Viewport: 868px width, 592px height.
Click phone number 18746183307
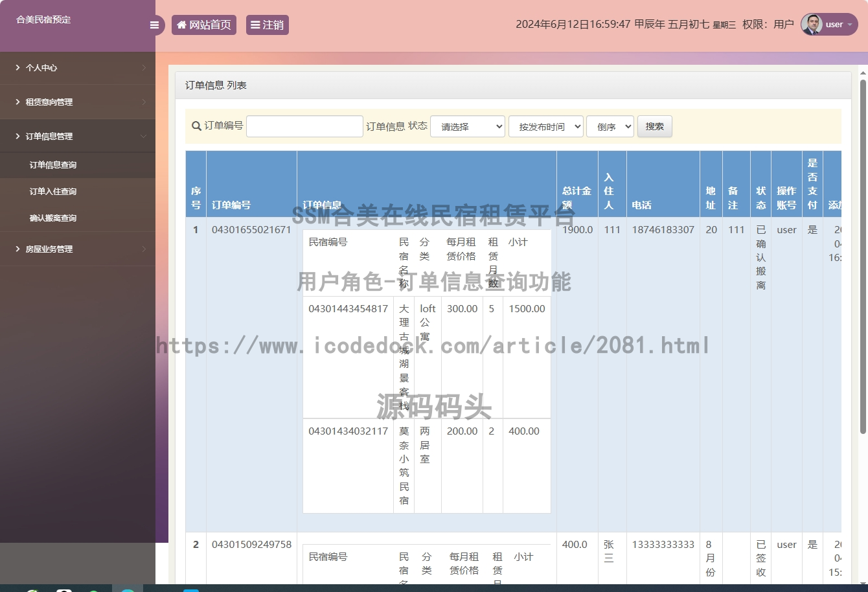(x=663, y=229)
